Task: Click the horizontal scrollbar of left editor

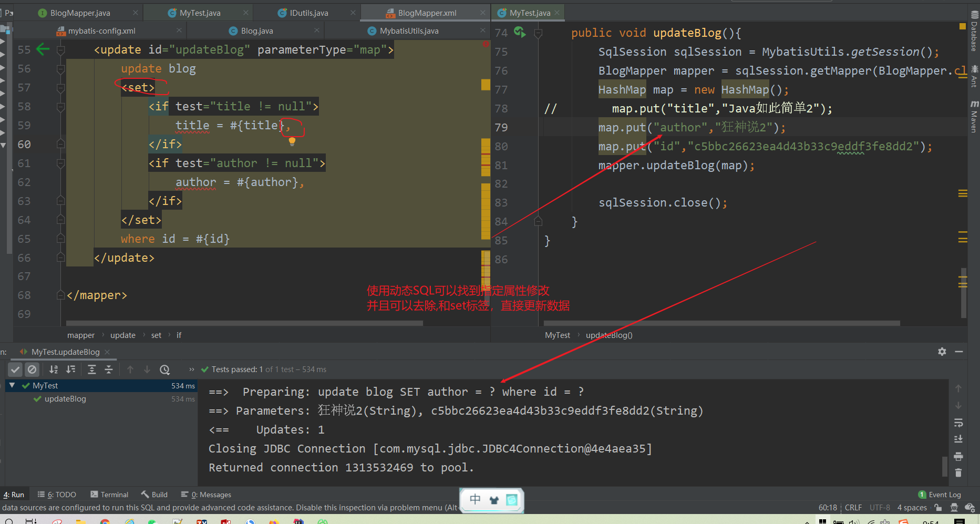Action: (244, 323)
